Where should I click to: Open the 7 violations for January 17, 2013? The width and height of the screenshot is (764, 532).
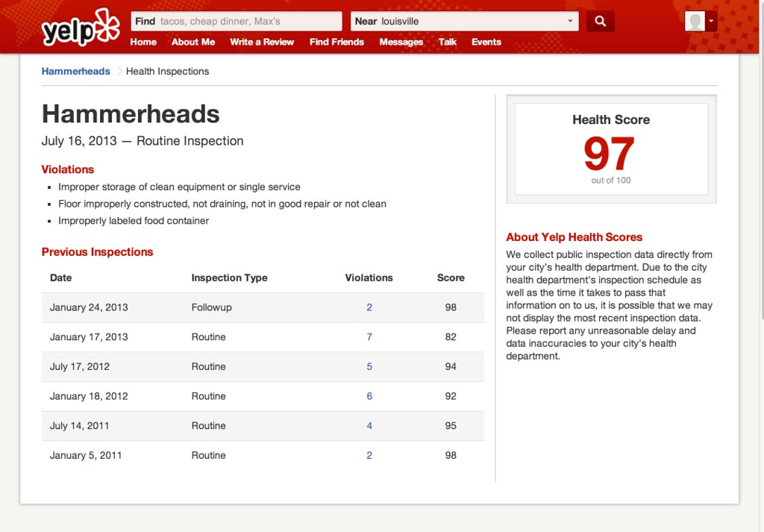[369, 337]
